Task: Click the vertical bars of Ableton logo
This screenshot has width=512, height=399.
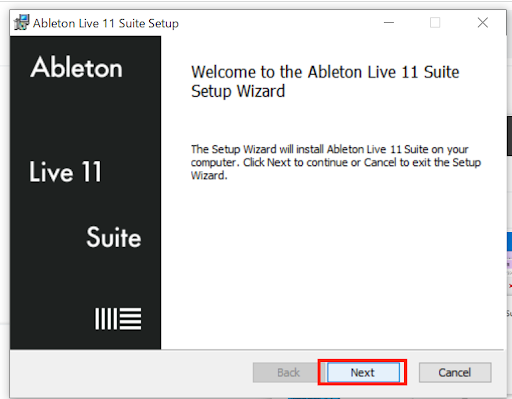Action: (x=106, y=319)
